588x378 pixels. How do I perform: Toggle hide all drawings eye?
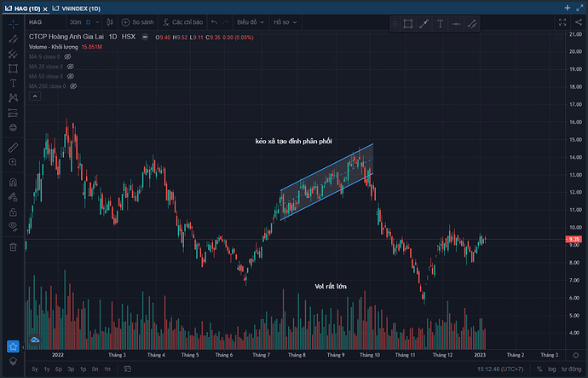pyautogui.click(x=13, y=226)
